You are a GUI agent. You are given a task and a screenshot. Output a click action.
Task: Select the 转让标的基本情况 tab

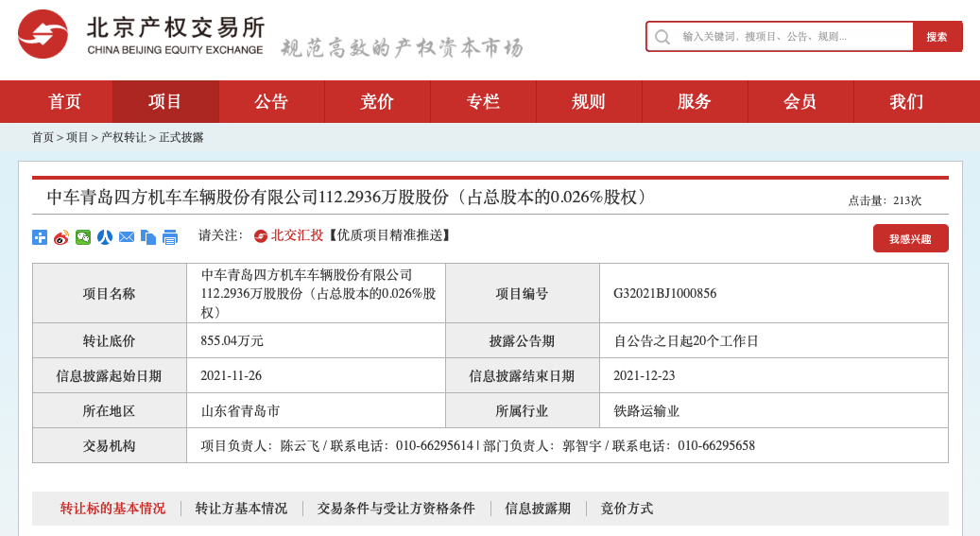112,509
